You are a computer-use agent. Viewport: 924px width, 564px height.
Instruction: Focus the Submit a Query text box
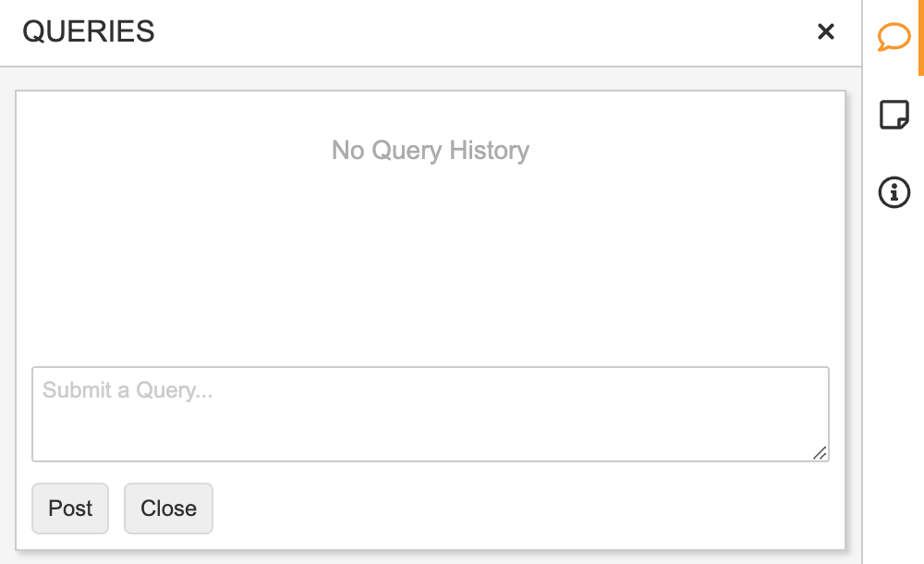point(430,413)
